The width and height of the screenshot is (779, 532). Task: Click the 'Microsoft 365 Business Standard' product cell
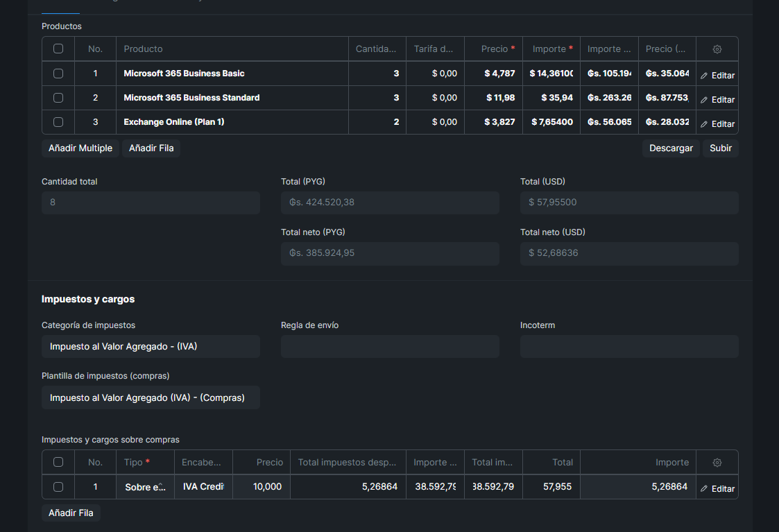click(x=232, y=98)
